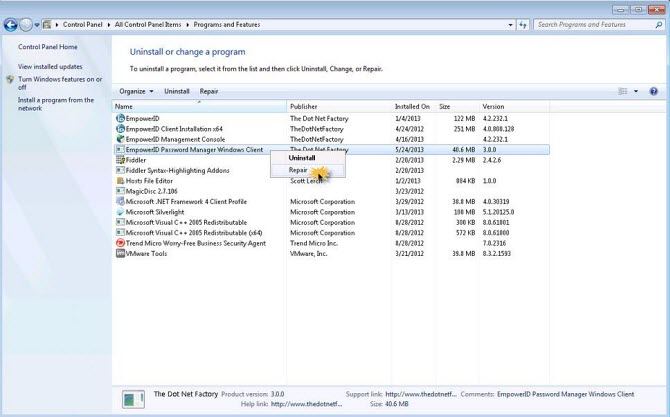Open the Control Panel Home link
The width and height of the screenshot is (670, 417).
(x=48, y=47)
